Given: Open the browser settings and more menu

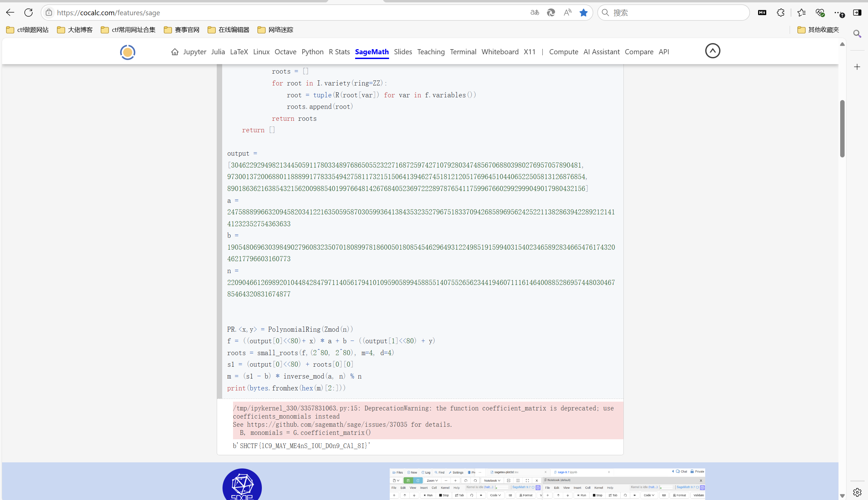Looking at the screenshot, I should click(x=839, y=13).
